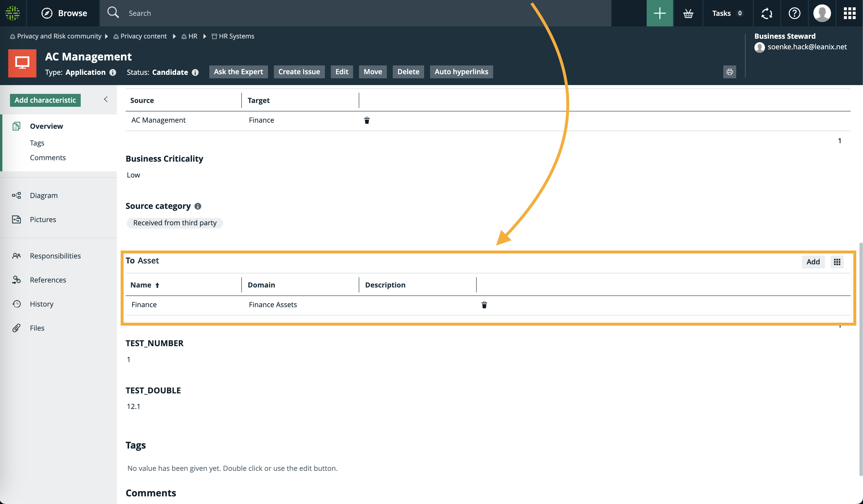Delete the Finance row in To Asset

pos(484,305)
